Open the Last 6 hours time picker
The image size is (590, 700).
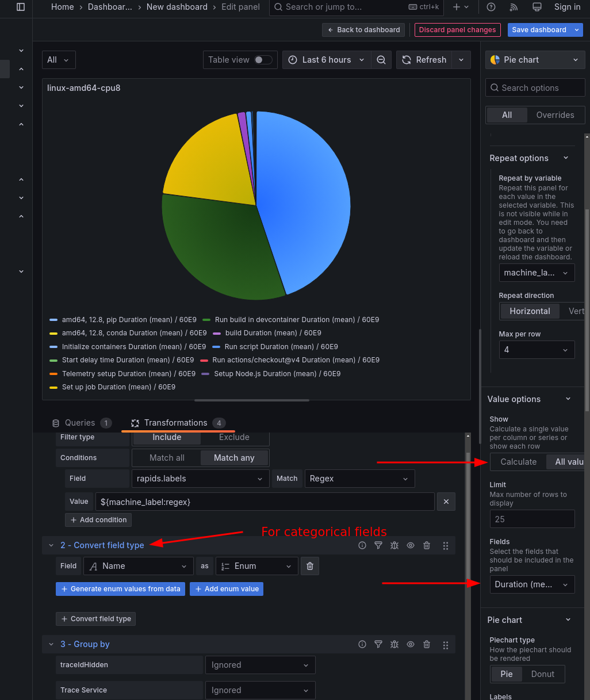pos(326,60)
